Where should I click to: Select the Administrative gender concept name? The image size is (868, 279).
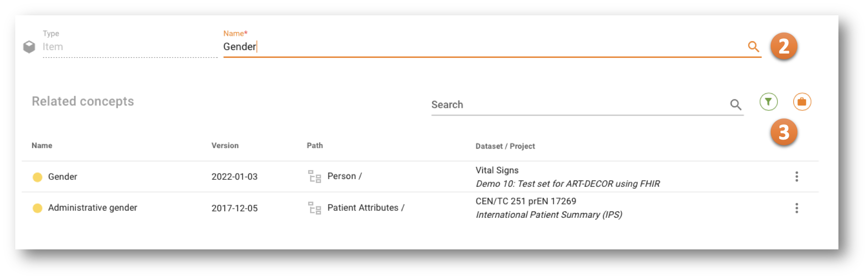[x=93, y=208]
